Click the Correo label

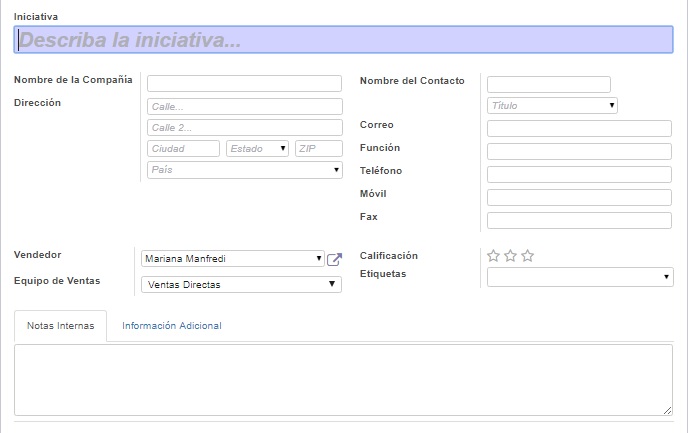tap(376, 125)
